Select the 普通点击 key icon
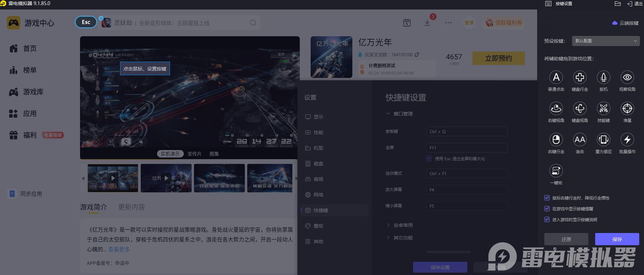This screenshot has width=644, height=275. point(556,78)
